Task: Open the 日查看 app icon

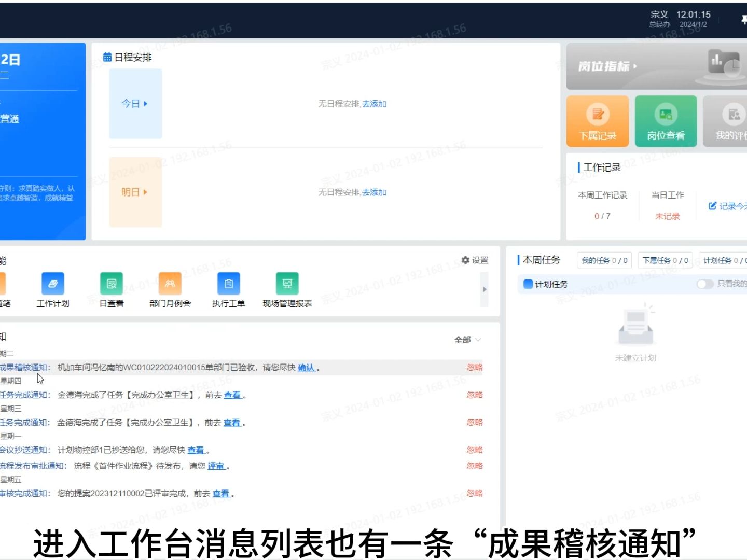Action: click(111, 284)
